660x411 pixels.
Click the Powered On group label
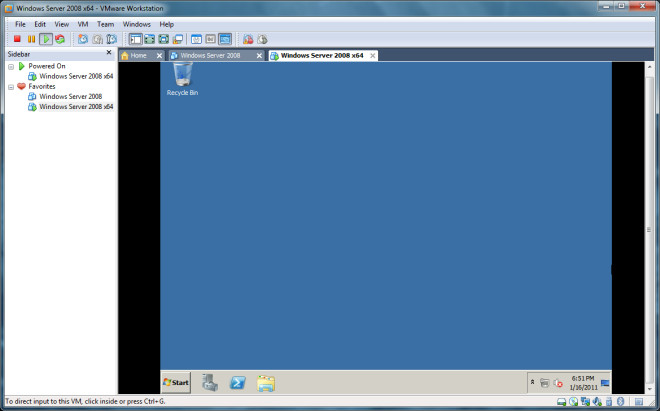point(47,66)
